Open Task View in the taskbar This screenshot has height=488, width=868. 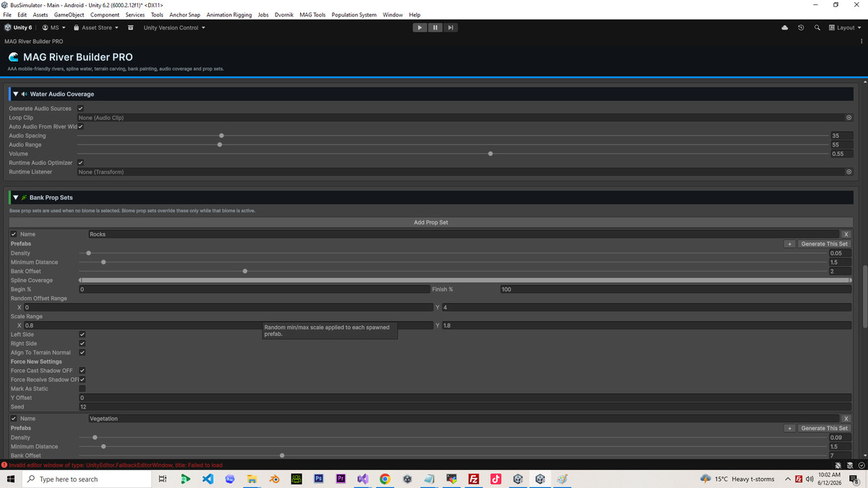(x=163, y=479)
